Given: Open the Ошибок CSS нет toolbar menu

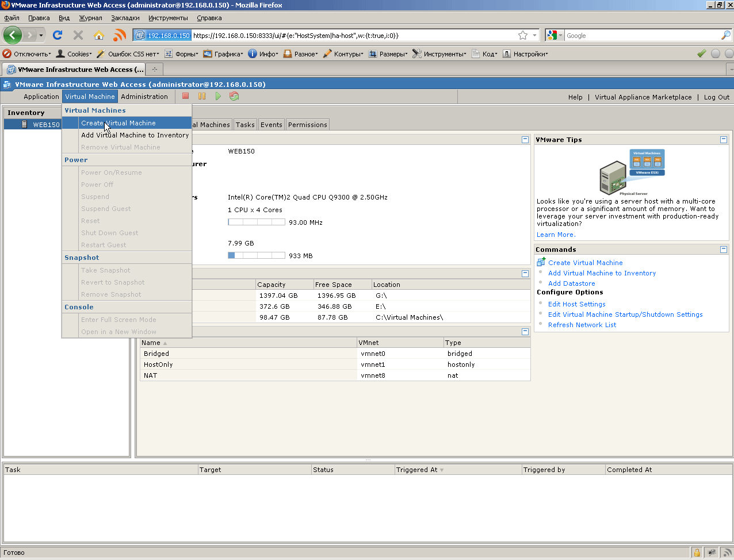Looking at the screenshot, I should coord(128,53).
